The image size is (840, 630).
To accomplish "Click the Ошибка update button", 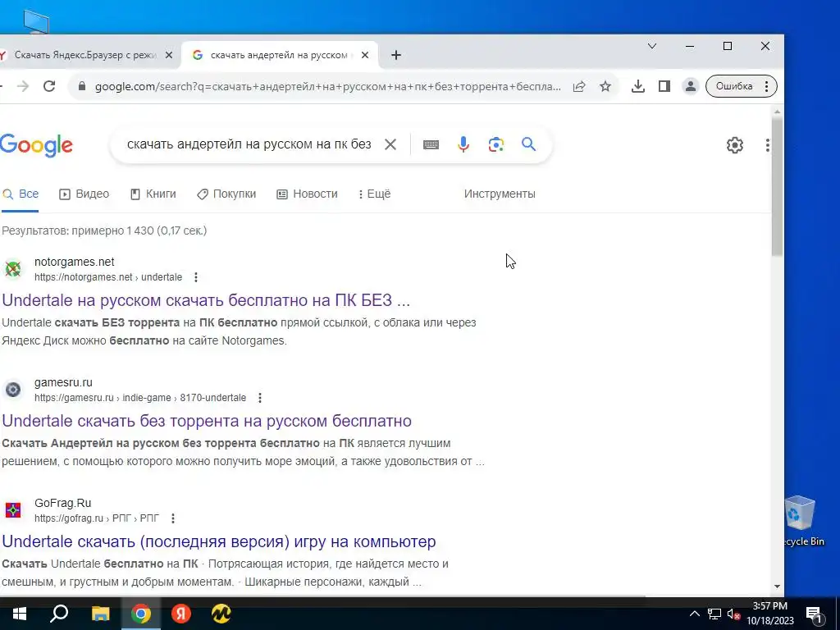I will click(741, 86).
